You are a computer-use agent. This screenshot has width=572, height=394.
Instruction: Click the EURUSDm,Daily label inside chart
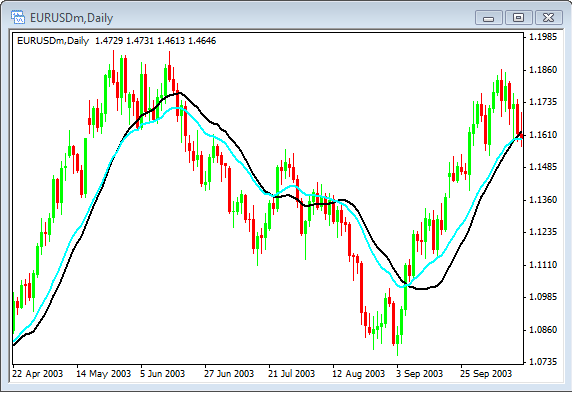[x=53, y=41]
